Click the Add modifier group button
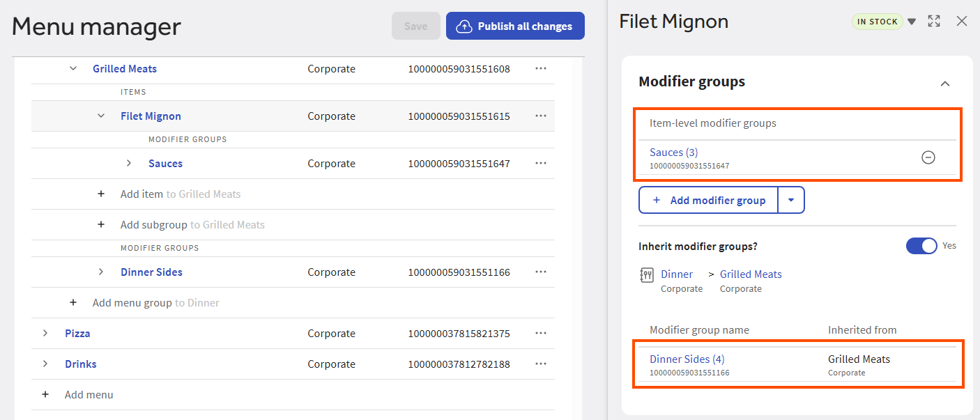The image size is (980, 420). 709,200
